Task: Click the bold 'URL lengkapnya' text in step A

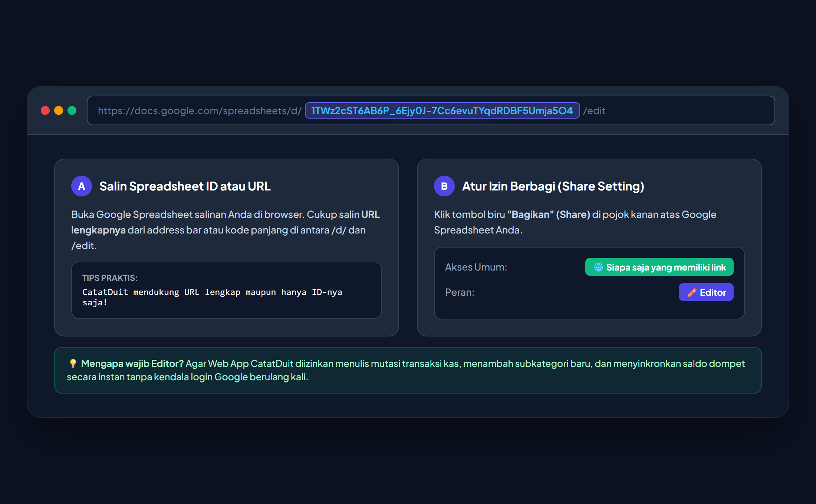Action: [x=226, y=222]
